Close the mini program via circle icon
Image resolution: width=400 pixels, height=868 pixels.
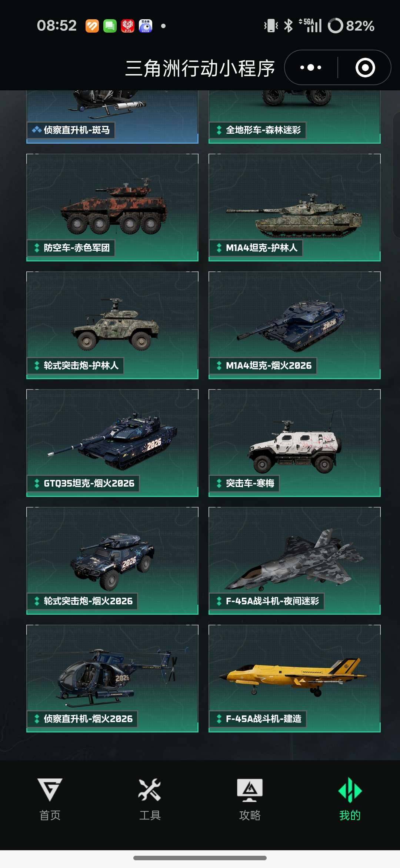tap(365, 68)
